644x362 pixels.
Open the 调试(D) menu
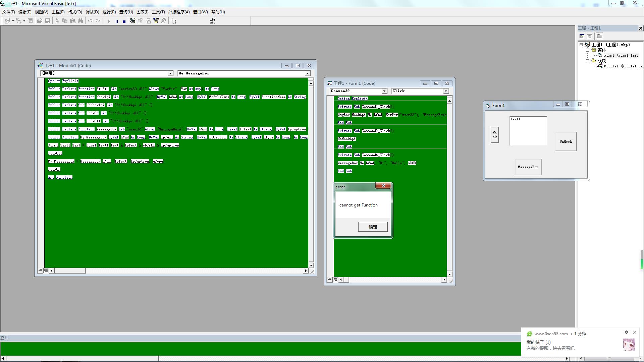92,12
